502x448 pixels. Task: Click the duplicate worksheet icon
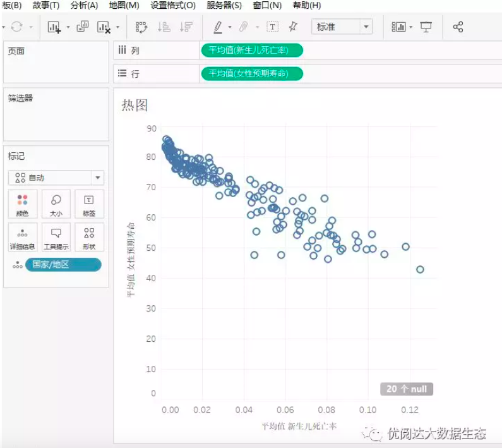(82, 27)
